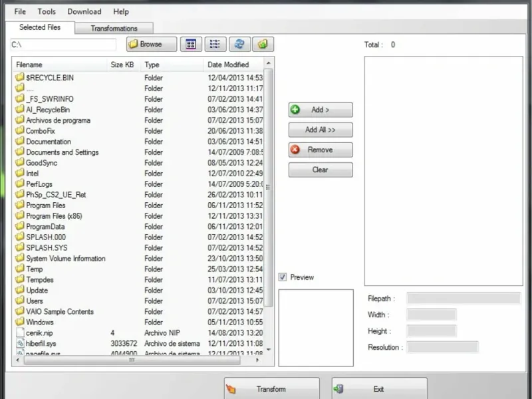Click the Program Files folder name

pyautogui.click(x=46, y=205)
